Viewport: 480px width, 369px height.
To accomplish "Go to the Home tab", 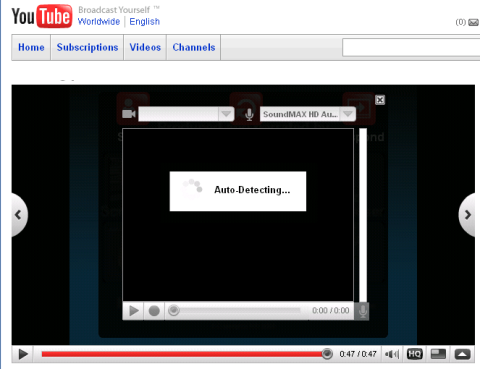I will (31, 47).
